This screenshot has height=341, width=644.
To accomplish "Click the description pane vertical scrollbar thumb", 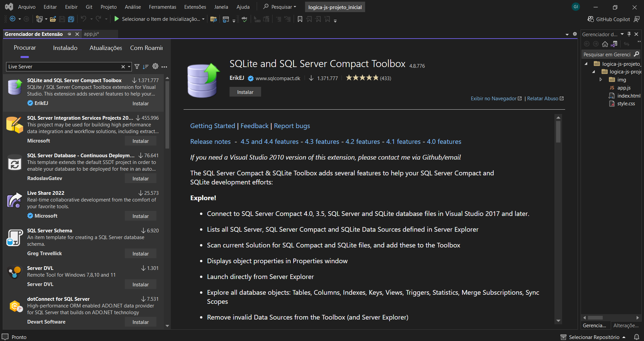I will [558, 131].
